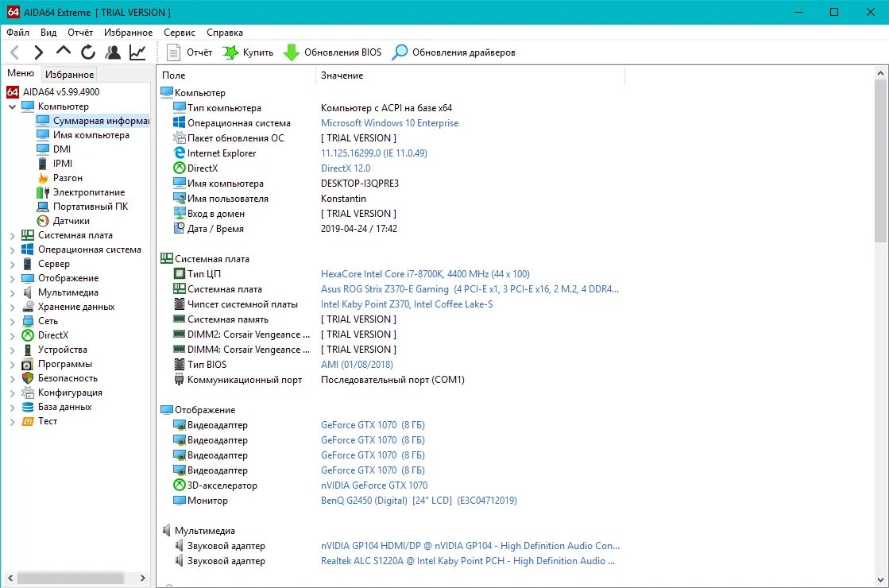Click the Refresh icon
This screenshot has height=588, width=889.
pyautogui.click(x=88, y=52)
